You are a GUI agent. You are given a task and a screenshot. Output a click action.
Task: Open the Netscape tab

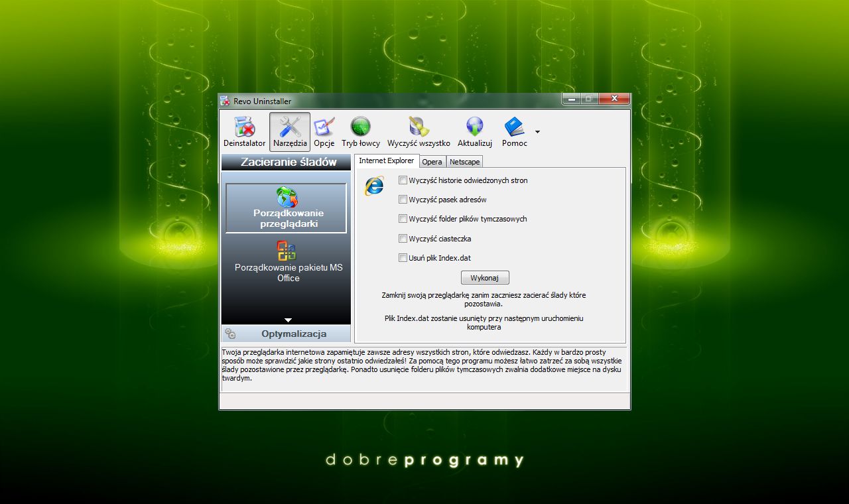point(464,162)
